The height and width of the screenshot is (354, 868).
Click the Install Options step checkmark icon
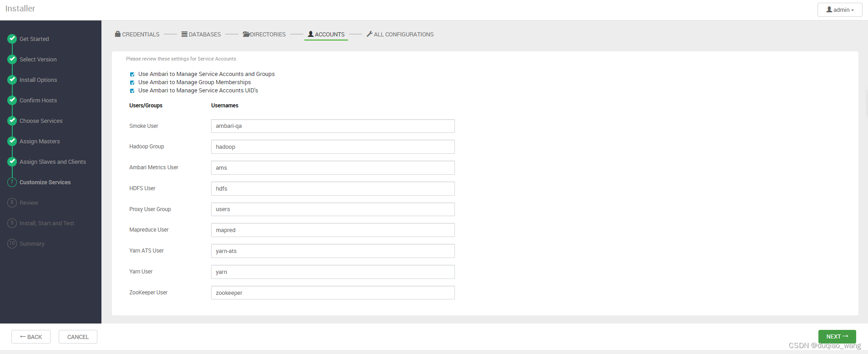point(12,80)
